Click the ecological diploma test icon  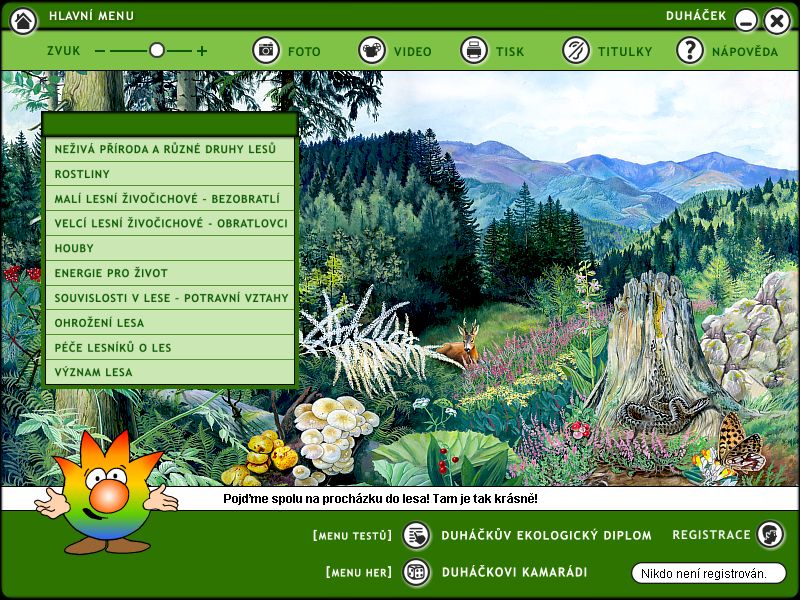point(416,535)
